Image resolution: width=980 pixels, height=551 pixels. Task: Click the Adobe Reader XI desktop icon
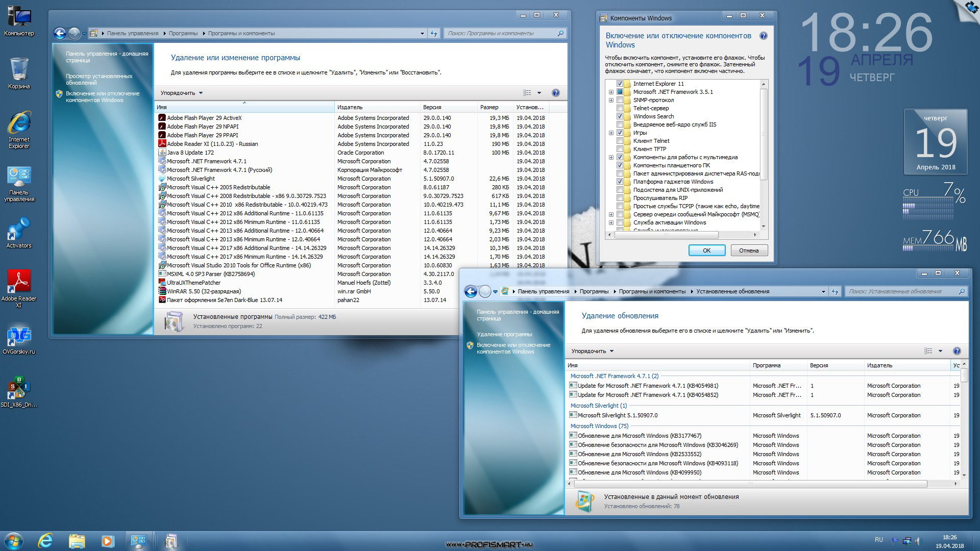tap(18, 283)
